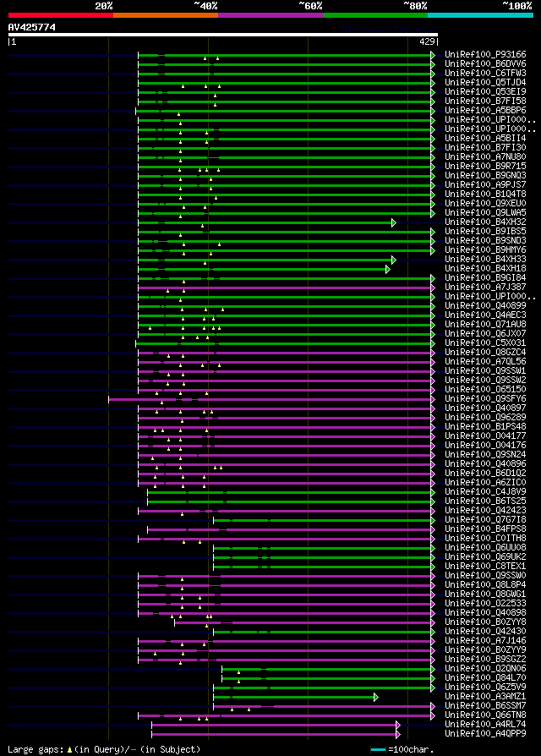This screenshot has width=541, height=756.
Task: Select the cyan ~100% identity legend swatch
Action: tap(480, 15)
